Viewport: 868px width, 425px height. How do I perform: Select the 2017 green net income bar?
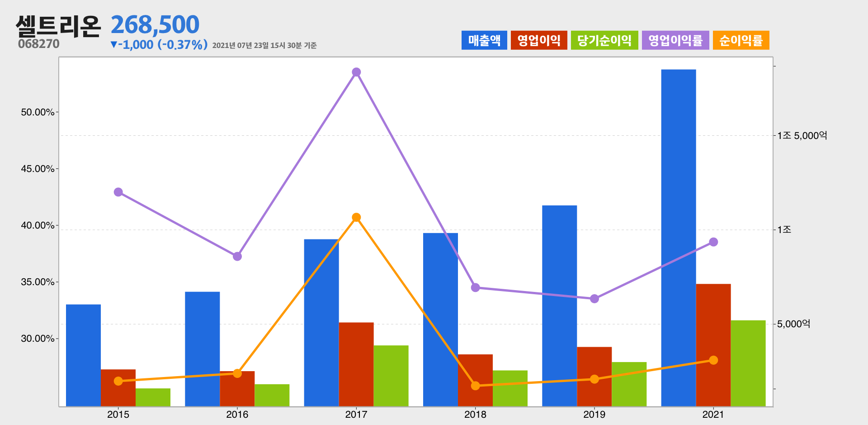coord(391,376)
